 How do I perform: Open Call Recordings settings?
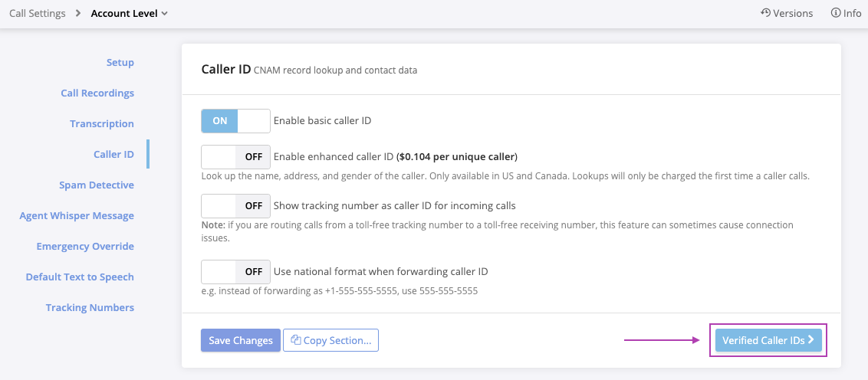click(x=97, y=93)
